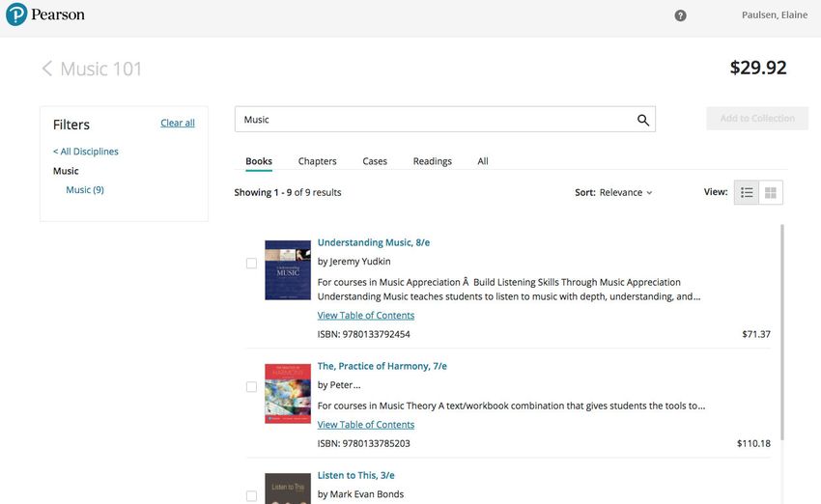The image size is (821, 504).
Task: Click the Understanding Music book cover
Action: pos(288,270)
